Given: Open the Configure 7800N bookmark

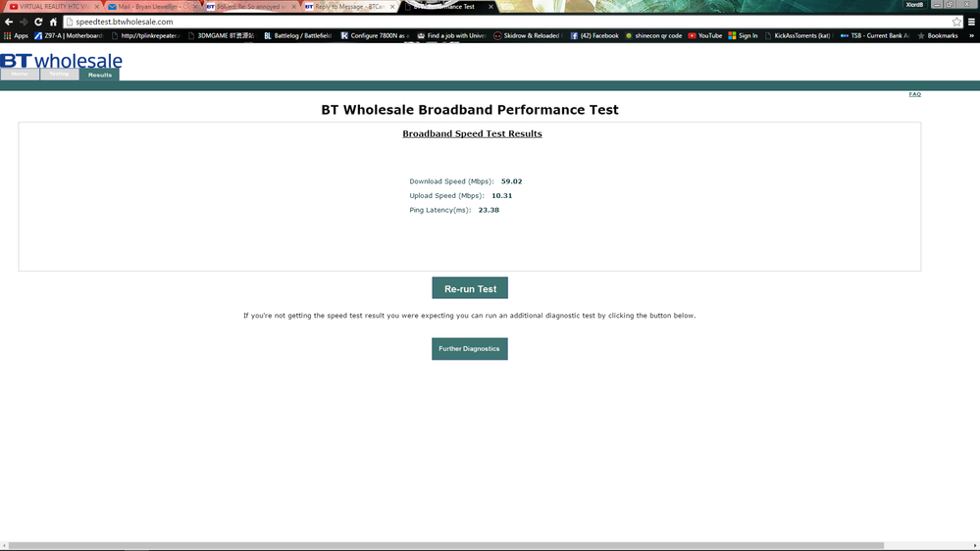Looking at the screenshot, I should pos(375,35).
